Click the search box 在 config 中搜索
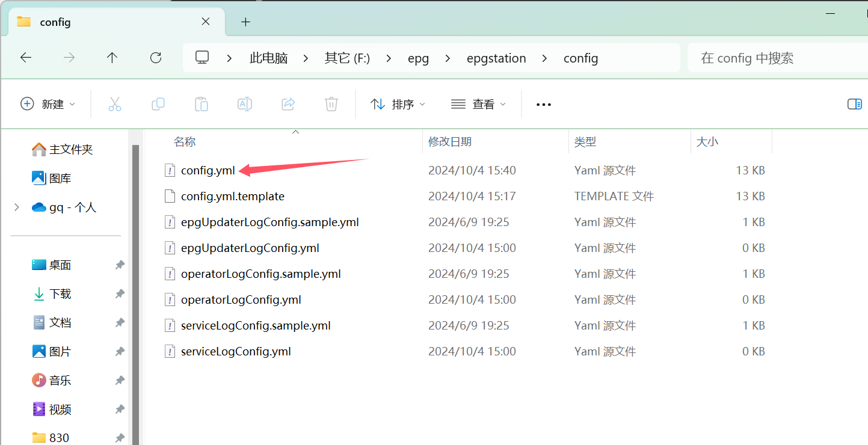868x445 pixels. click(777, 58)
